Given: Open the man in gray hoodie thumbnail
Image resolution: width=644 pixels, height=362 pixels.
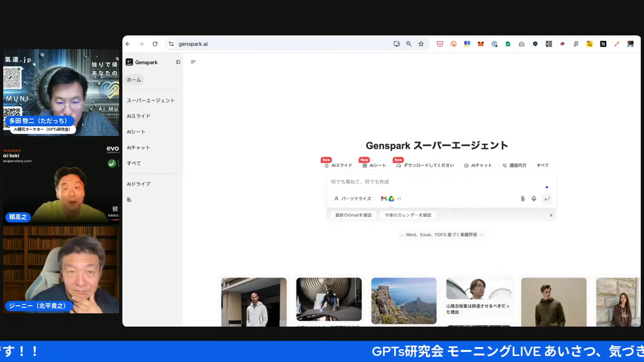Looking at the screenshot, I should coord(254,302).
